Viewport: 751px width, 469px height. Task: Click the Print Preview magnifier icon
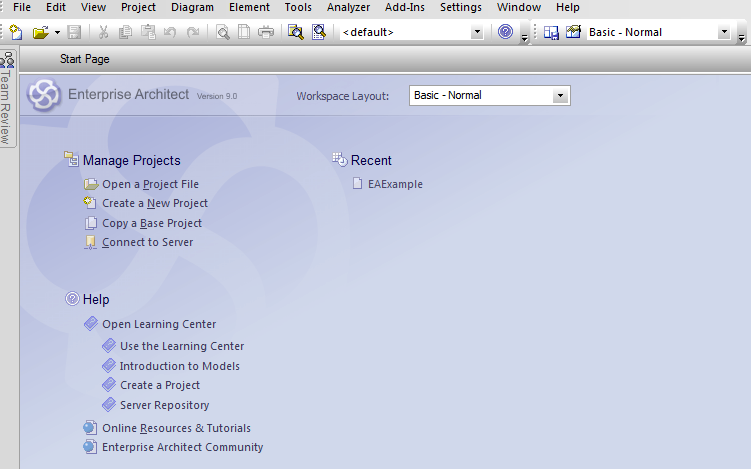point(223,32)
